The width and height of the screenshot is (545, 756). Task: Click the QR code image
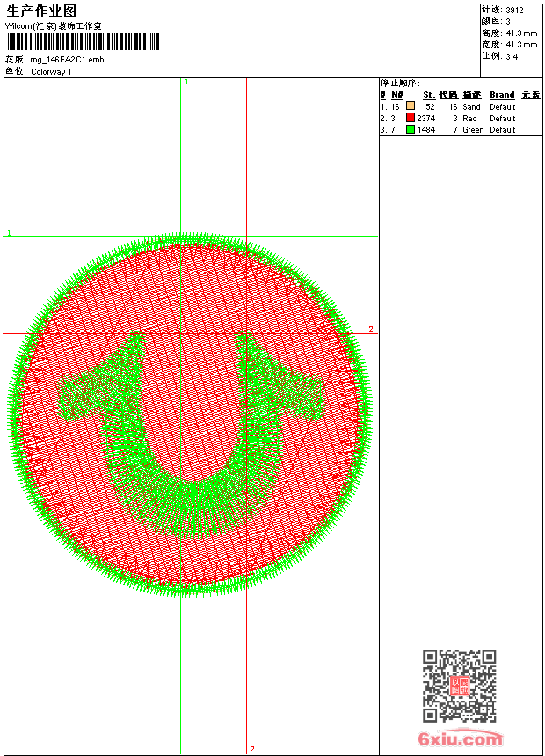tap(459, 685)
